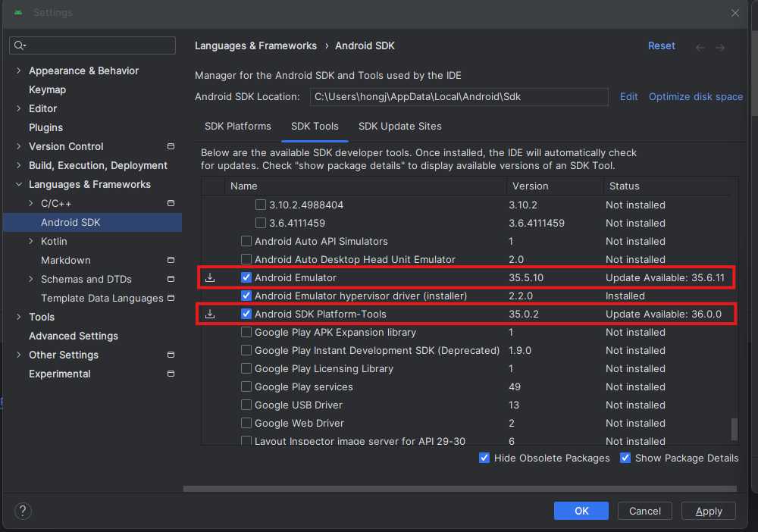
Task: Check Google Web Driver checkbox
Action: point(246,424)
